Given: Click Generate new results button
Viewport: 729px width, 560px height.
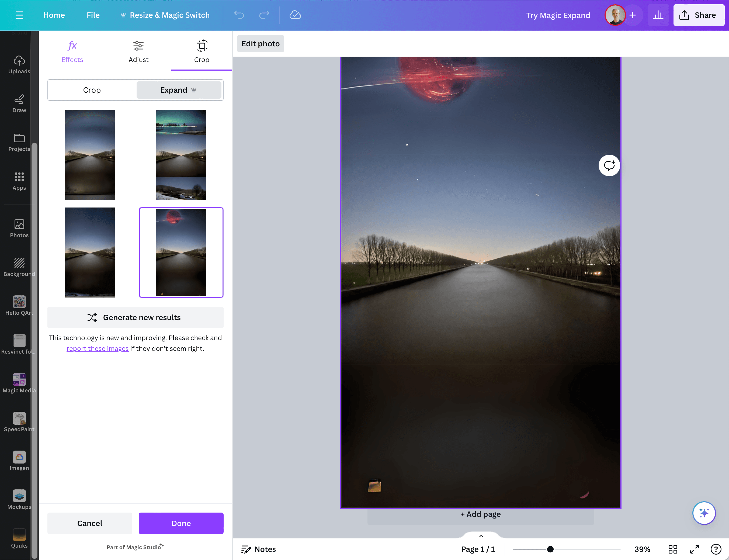Looking at the screenshot, I should pyautogui.click(x=135, y=317).
